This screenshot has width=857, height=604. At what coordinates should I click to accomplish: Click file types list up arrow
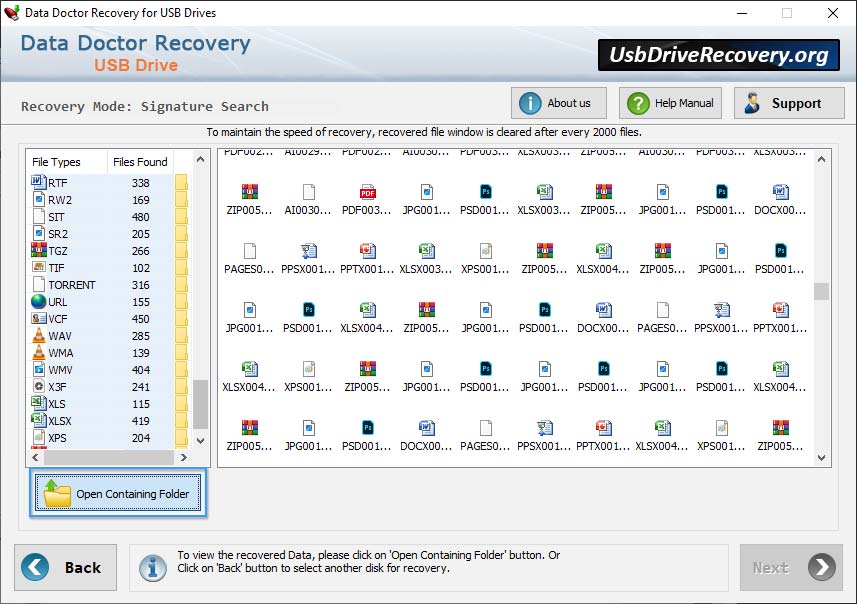[x=201, y=160]
